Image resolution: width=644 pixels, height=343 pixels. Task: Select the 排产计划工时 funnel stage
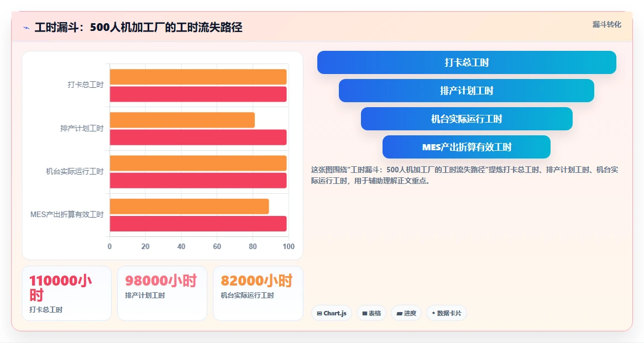click(x=467, y=91)
